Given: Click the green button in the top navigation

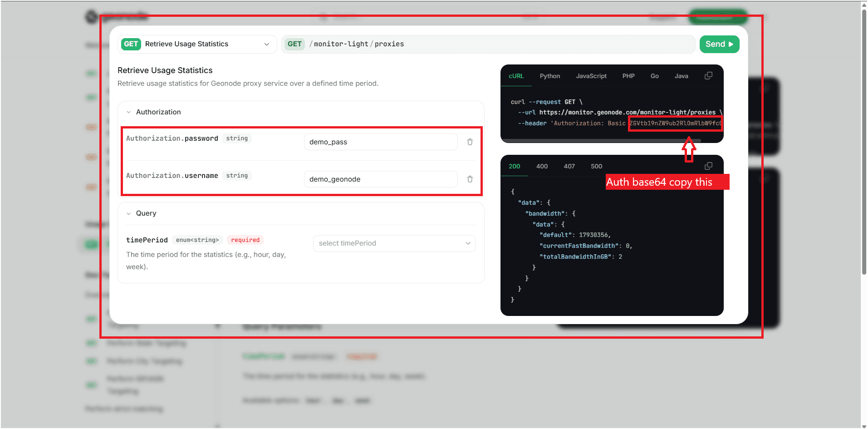Looking at the screenshot, I should pos(718,16).
